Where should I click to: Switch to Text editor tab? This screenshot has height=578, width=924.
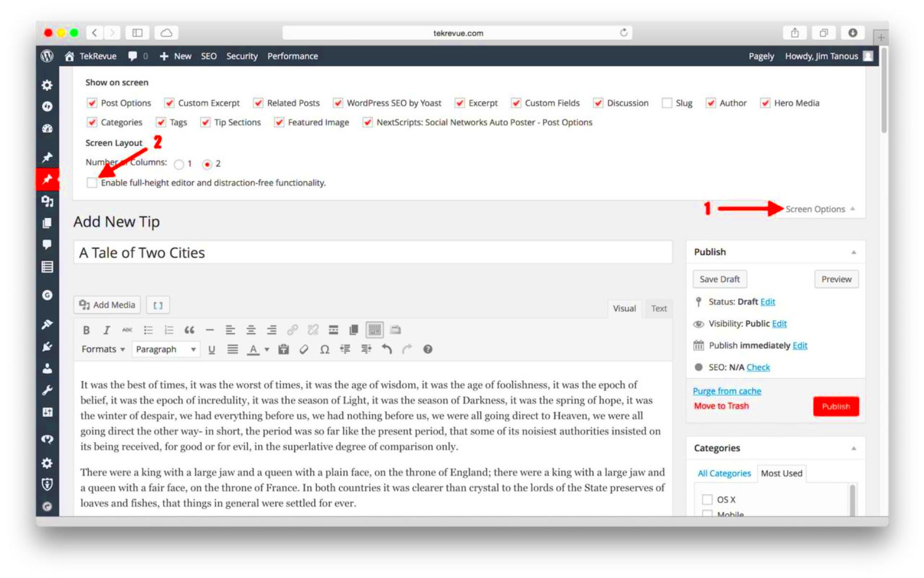pos(658,308)
